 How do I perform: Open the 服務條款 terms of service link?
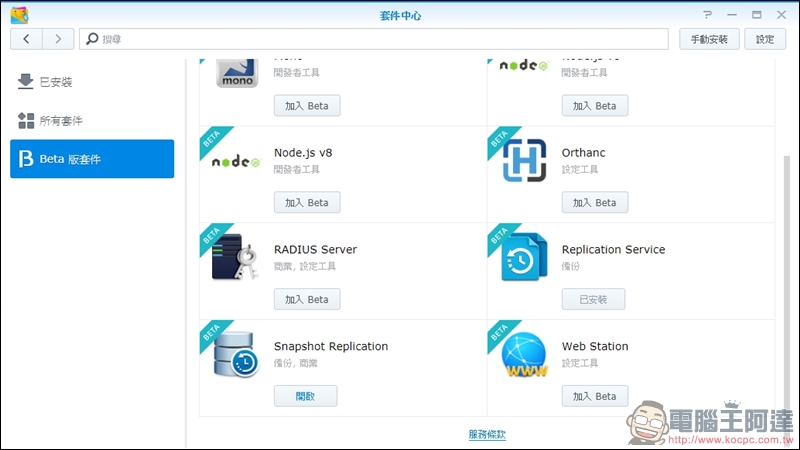tap(487, 434)
